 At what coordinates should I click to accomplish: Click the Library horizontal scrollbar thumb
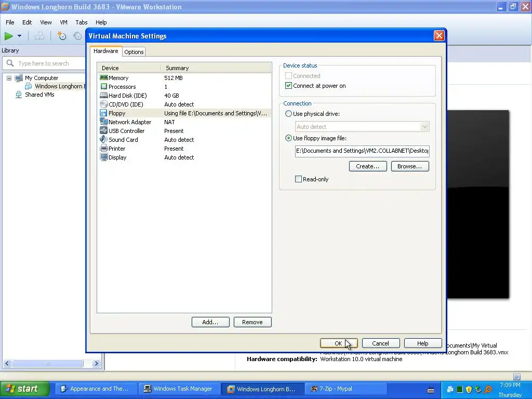pyautogui.click(x=47, y=363)
